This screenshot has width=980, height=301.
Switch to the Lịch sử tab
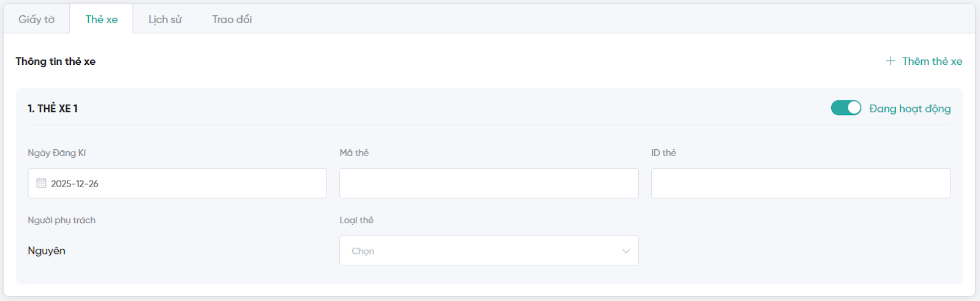[x=165, y=20]
